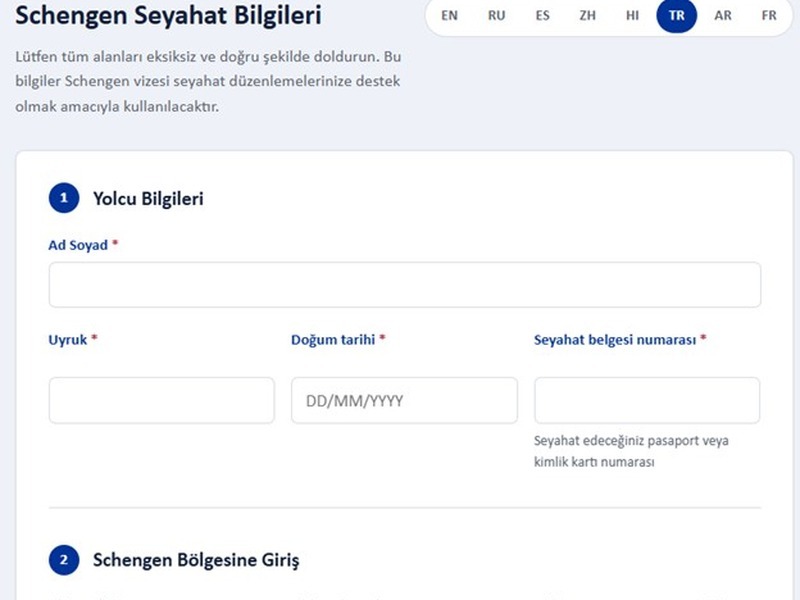Click the Doğum tarihi DD/MM/YYYY field
This screenshot has height=600, width=800.
[404, 401]
